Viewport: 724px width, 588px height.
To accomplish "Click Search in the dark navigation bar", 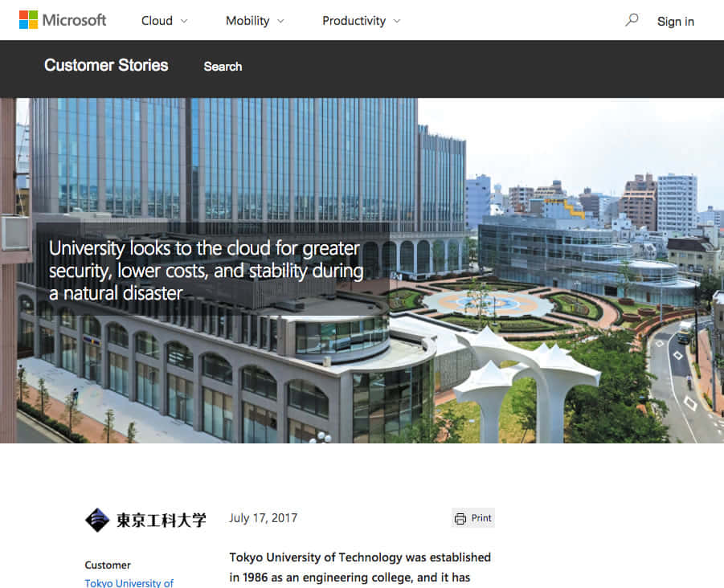I will pyautogui.click(x=223, y=67).
